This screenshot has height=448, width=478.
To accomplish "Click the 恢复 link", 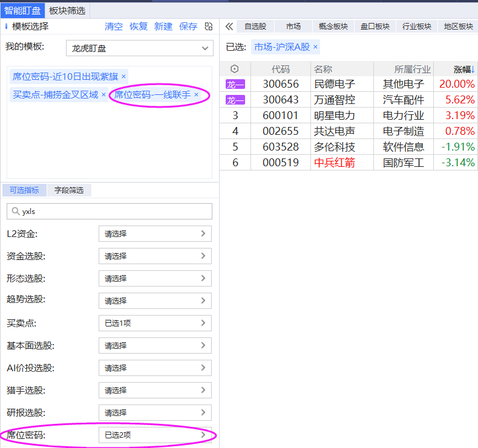I will tap(139, 27).
